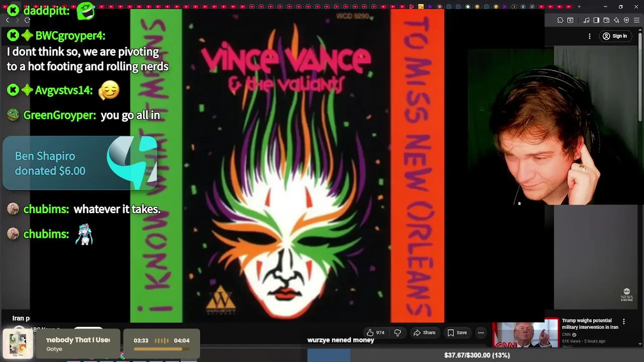Open 'Trump weighs potential military intervention' title
Screen dimensions: 644x362
click(x=590, y=324)
